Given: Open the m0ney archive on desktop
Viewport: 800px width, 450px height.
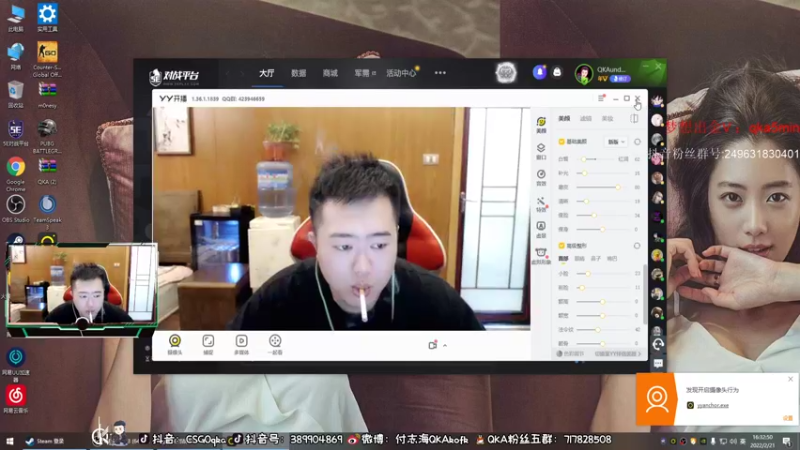Looking at the screenshot, I should pyautogui.click(x=47, y=95).
